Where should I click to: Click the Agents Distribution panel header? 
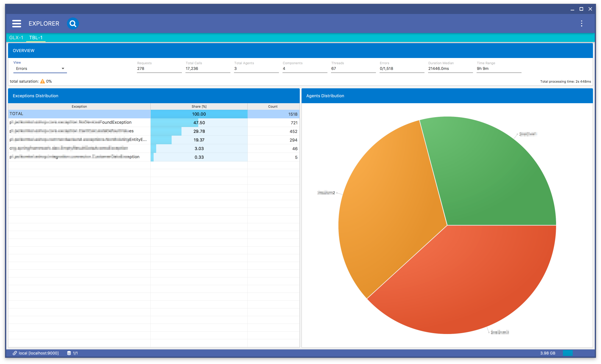[x=447, y=96]
